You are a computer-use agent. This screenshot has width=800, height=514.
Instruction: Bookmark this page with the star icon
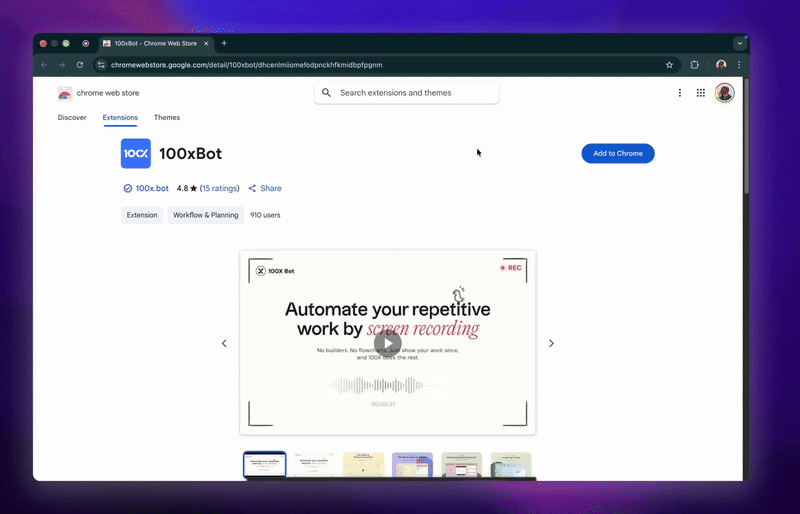pyautogui.click(x=669, y=65)
